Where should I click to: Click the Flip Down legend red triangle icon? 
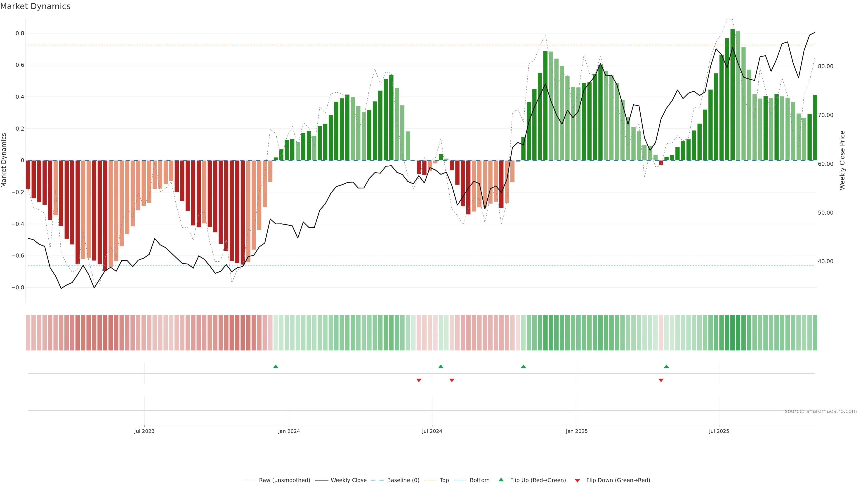tap(577, 481)
